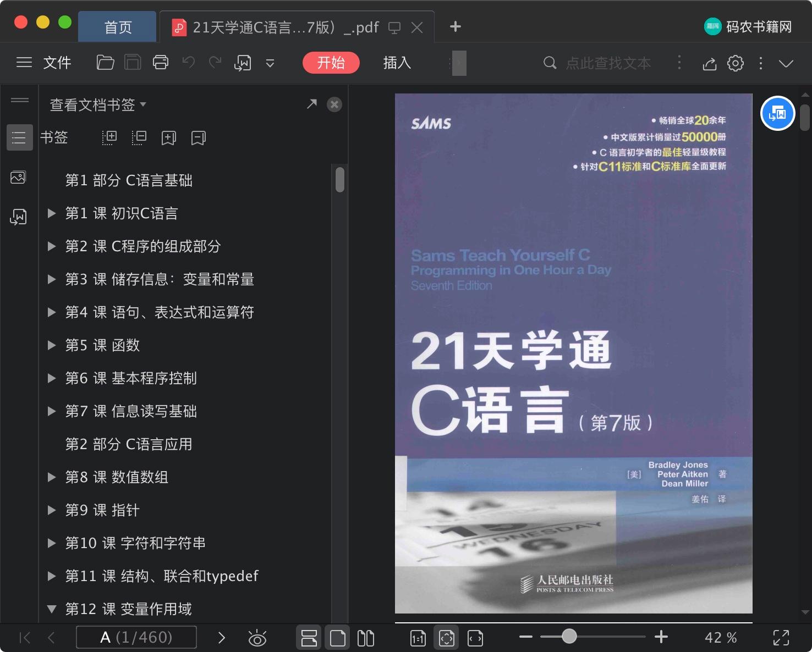The width and height of the screenshot is (812, 652).
Task: Click the sidebar PDF convert icon
Action: click(18, 217)
